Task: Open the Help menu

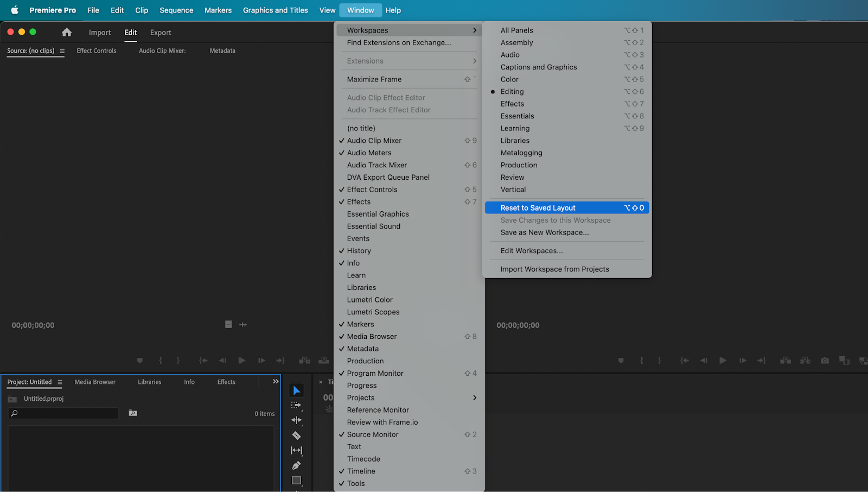Action: [x=393, y=10]
